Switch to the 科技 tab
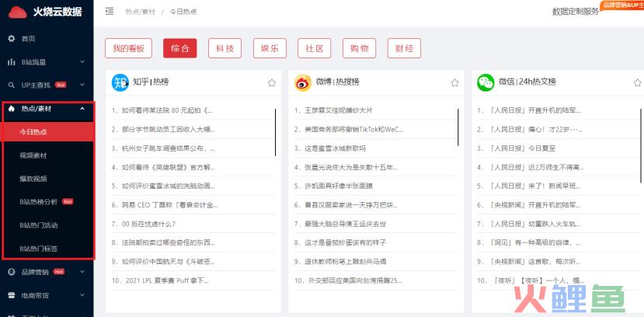Viewport: 644px width, 317px height. [225, 48]
